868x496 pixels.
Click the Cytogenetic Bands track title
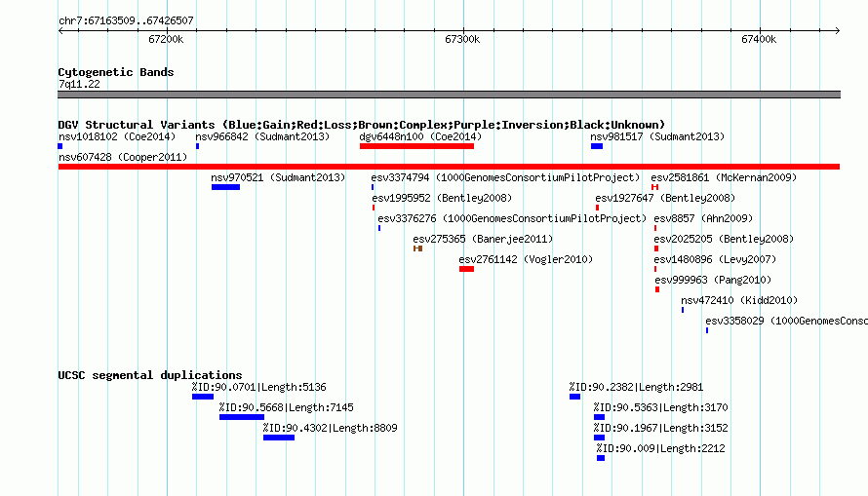pyautogui.click(x=116, y=72)
